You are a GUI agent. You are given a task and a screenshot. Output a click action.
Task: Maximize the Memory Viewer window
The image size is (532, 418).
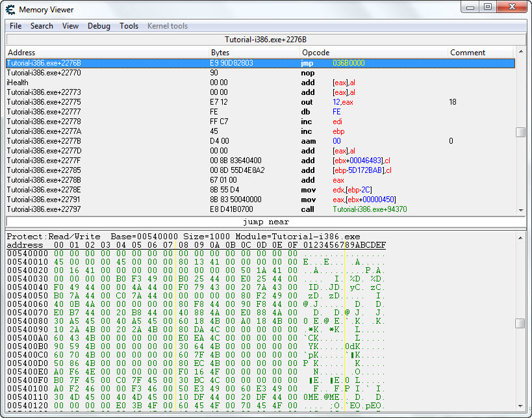click(x=488, y=7)
